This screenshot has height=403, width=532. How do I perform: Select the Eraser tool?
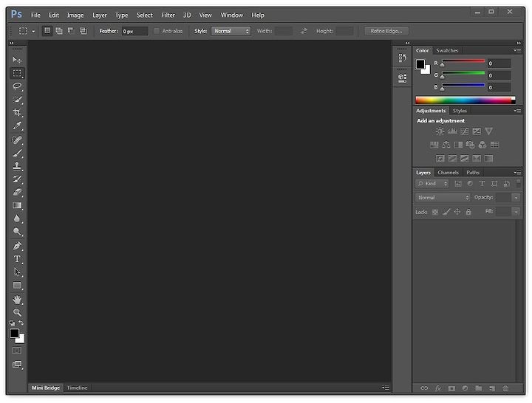pyautogui.click(x=17, y=192)
